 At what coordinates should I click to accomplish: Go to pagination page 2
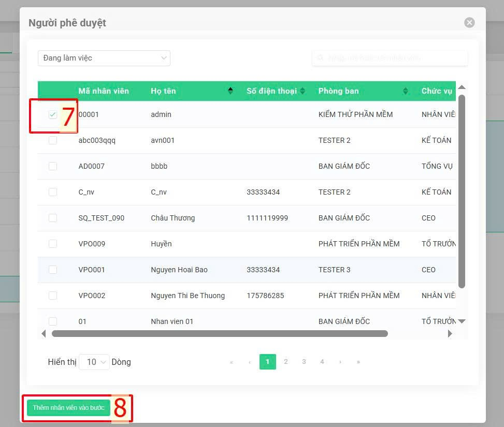(x=285, y=362)
